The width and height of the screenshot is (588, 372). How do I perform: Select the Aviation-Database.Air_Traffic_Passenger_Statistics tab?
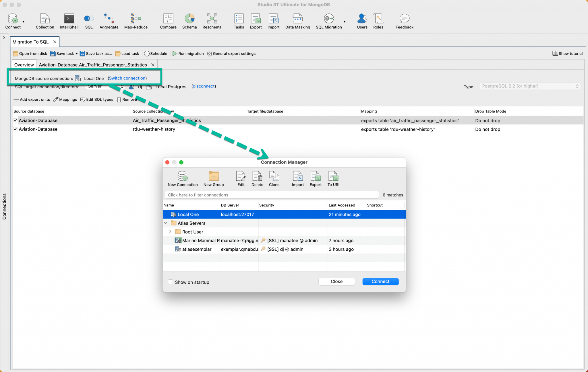pos(93,65)
